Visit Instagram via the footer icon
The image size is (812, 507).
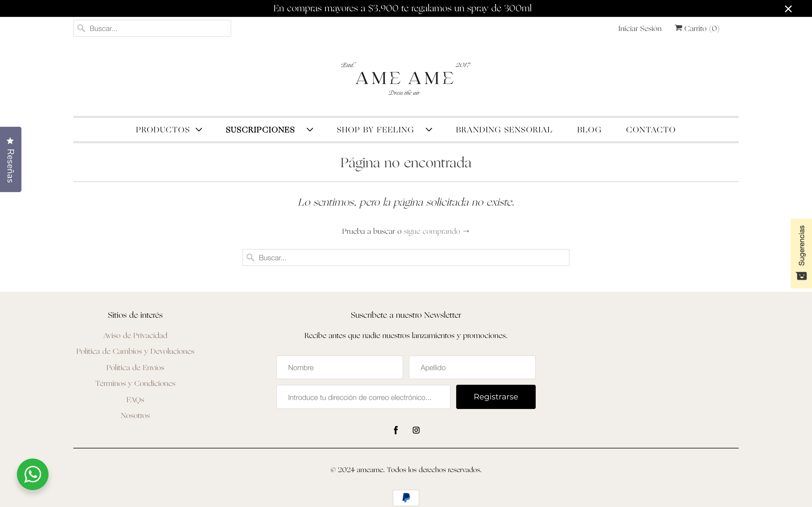[416, 430]
